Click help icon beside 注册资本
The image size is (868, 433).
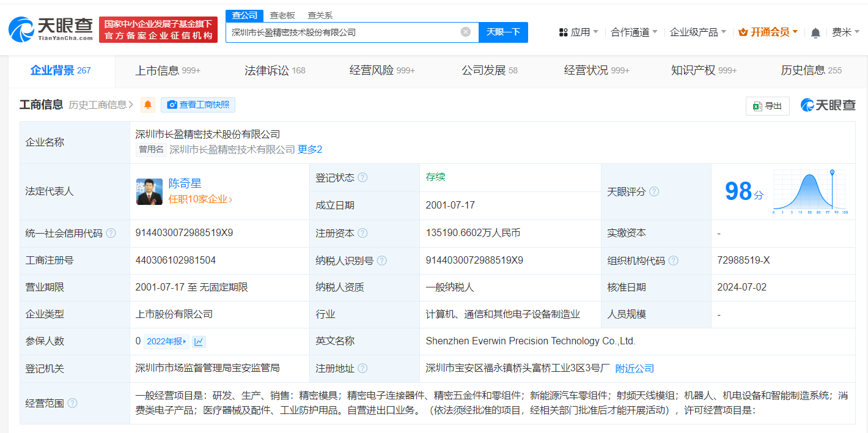(x=362, y=234)
